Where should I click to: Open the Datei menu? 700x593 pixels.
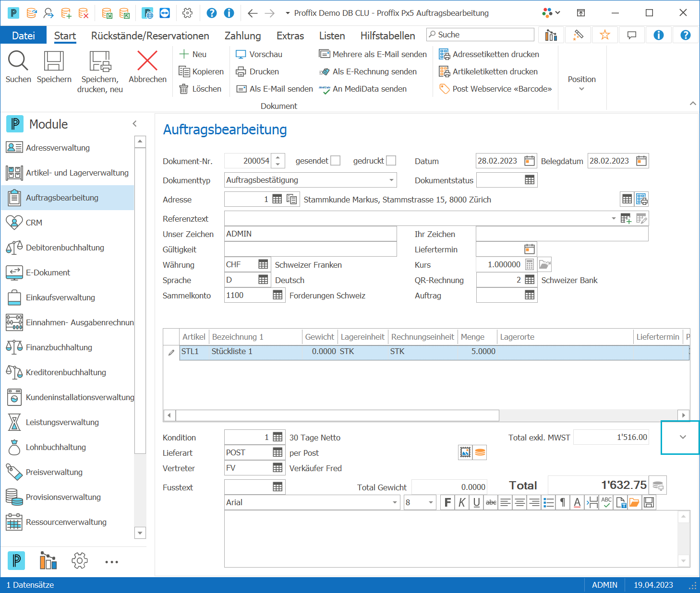(x=24, y=36)
